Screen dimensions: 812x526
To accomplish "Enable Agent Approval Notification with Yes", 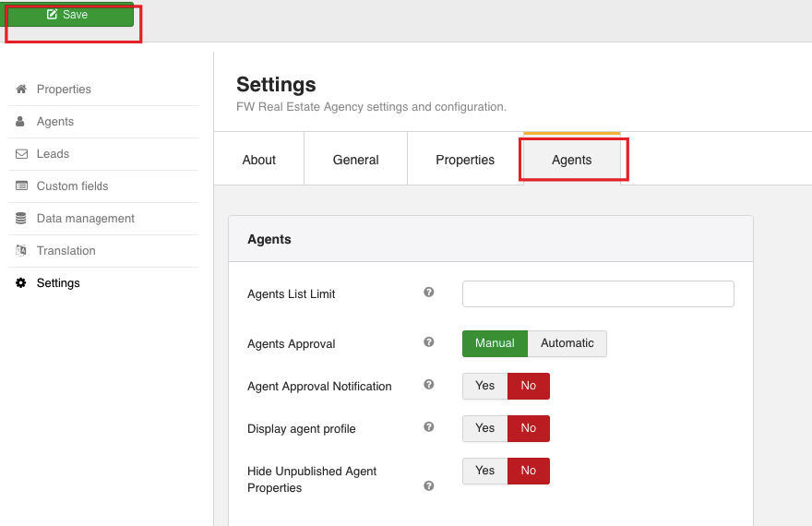I will [x=484, y=386].
